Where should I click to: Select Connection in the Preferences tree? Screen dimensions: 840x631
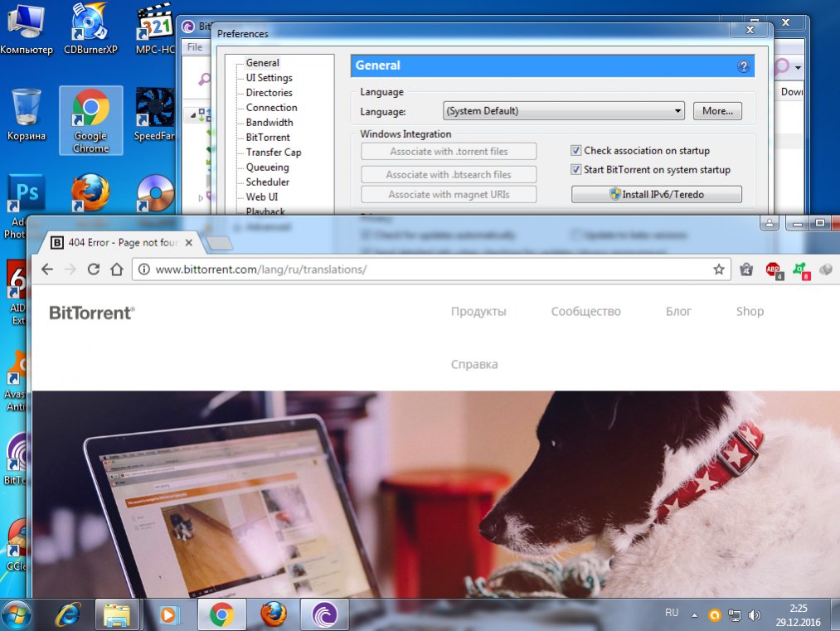pyautogui.click(x=271, y=108)
